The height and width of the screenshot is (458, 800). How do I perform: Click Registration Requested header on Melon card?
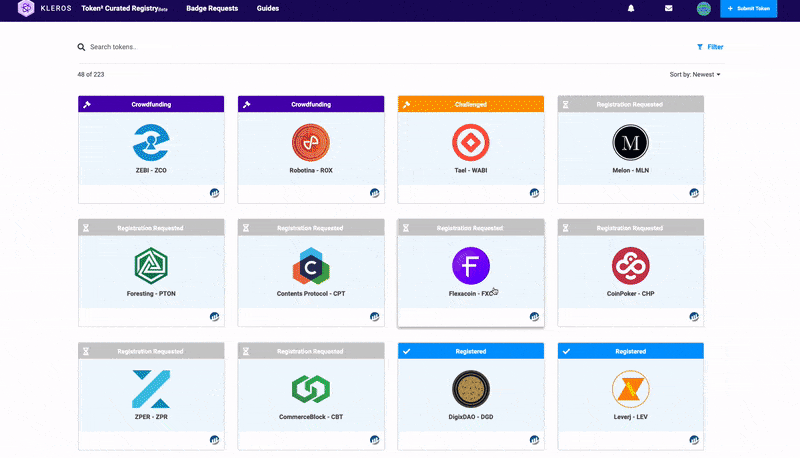click(631, 104)
